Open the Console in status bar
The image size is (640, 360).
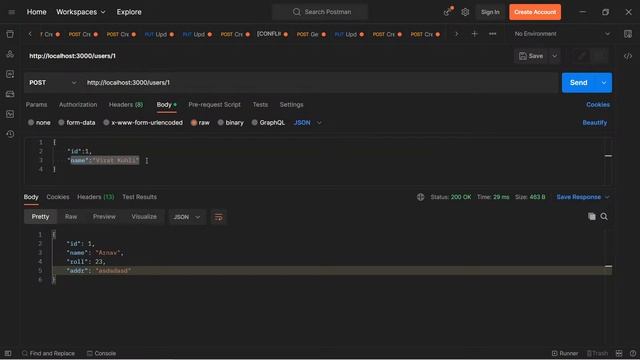click(x=101, y=353)
